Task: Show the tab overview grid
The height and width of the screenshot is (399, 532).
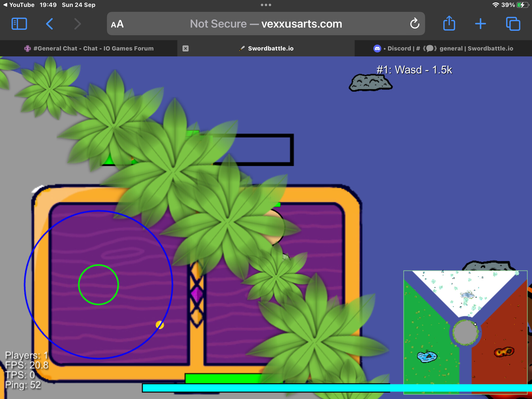Action: click(x=513, y=24)
